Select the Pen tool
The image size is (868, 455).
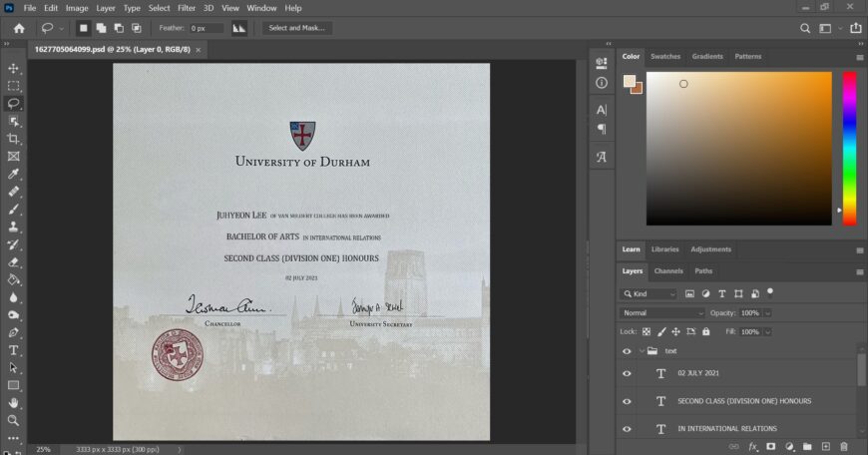coord(13,332)
